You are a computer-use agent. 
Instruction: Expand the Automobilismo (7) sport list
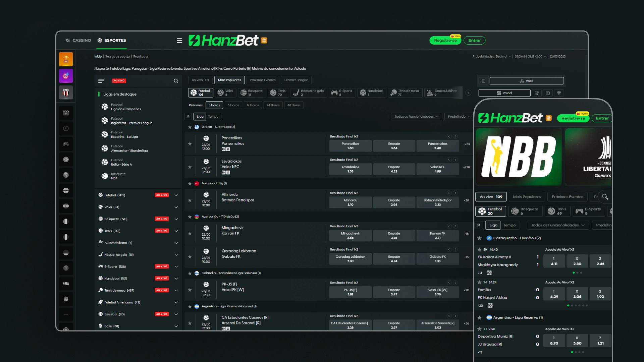(x=176, y=243)
